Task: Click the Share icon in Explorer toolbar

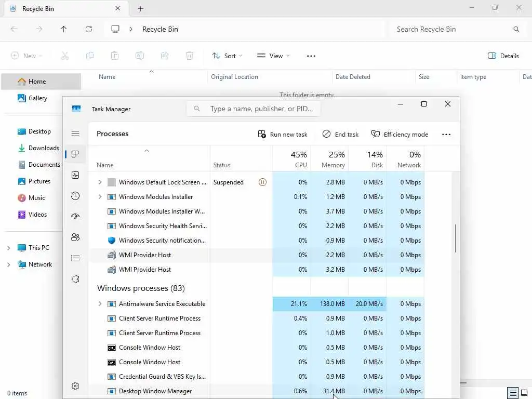Action: point(165,56)
